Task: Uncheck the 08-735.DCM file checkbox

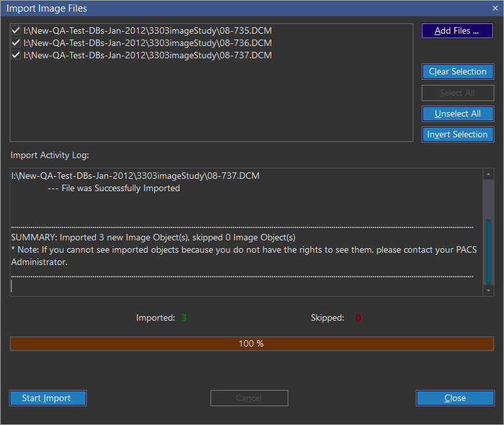Action: [x=16, y=30]
